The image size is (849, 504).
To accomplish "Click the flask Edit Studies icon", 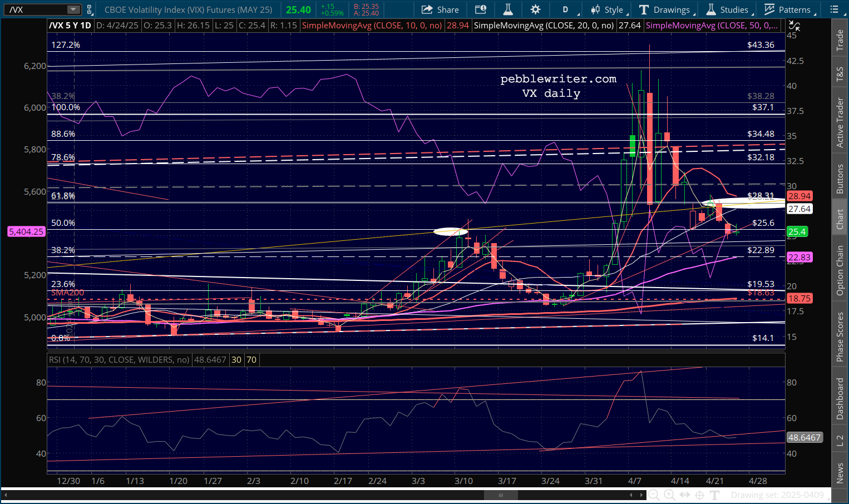I will (507, 9).
